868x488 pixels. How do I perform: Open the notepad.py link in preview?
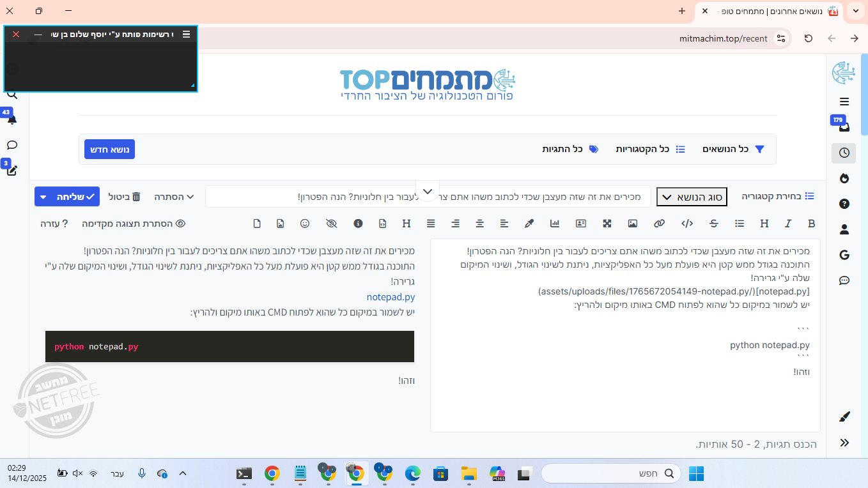[391, 297]
